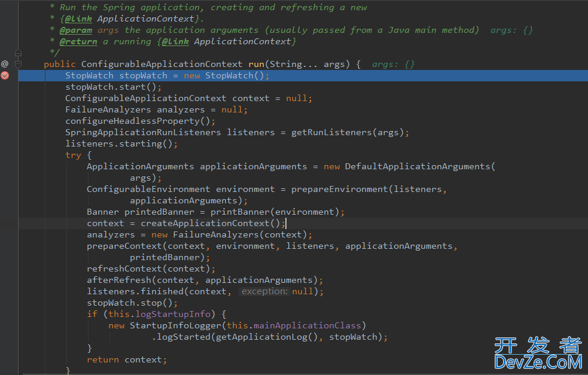Image resolution: width=588 pixels, height=375 pixels.
Task: Click the SpringApplicationRunListeners type name
Action: [x=143, y=132]
